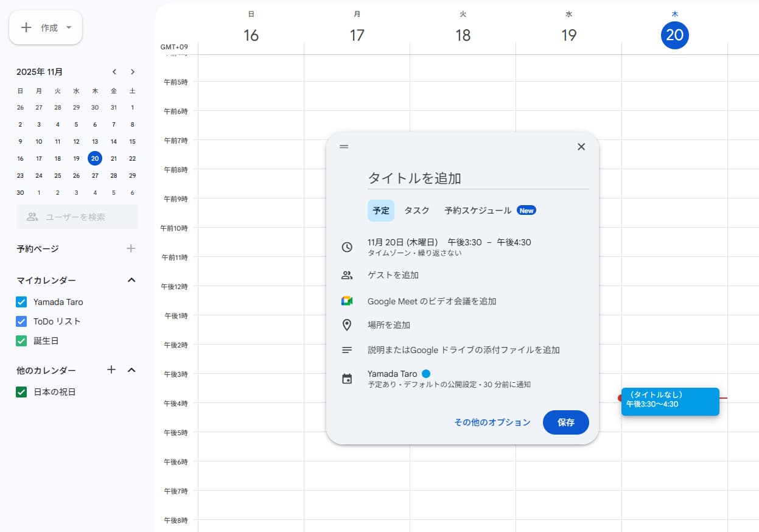This screenshot has width=759, height=532.
Task: Switch to the タスク tab
Action: click(416, 211)
